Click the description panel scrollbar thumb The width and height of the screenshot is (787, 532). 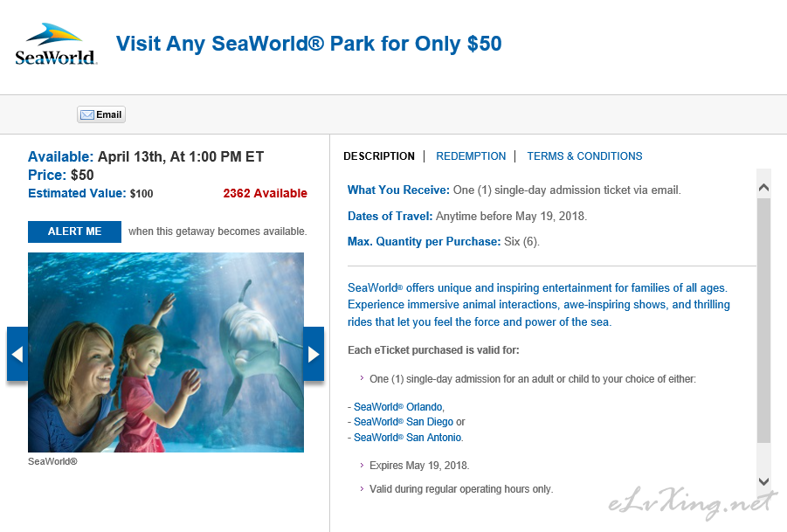764,321
